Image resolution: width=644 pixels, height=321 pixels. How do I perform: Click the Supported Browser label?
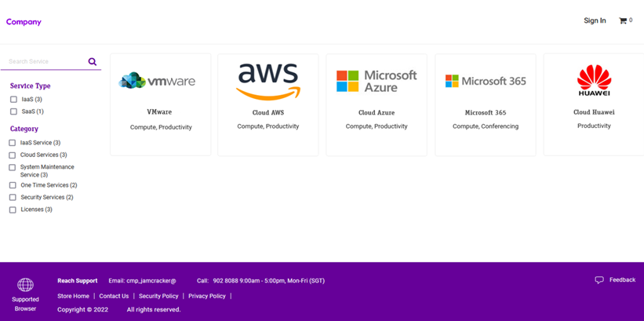[x=25, y=305]
